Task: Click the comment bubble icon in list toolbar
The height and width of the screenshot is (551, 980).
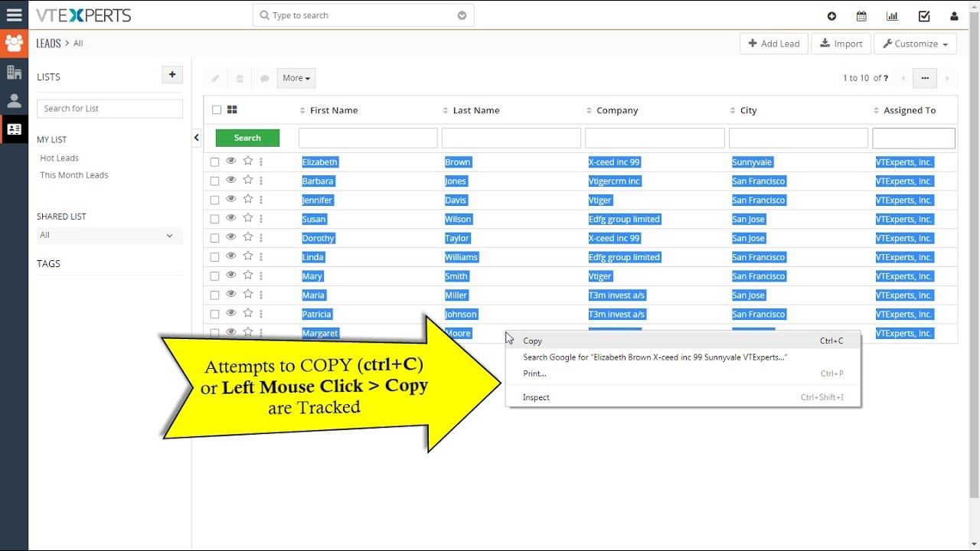Action: click(x=264, y=78)
